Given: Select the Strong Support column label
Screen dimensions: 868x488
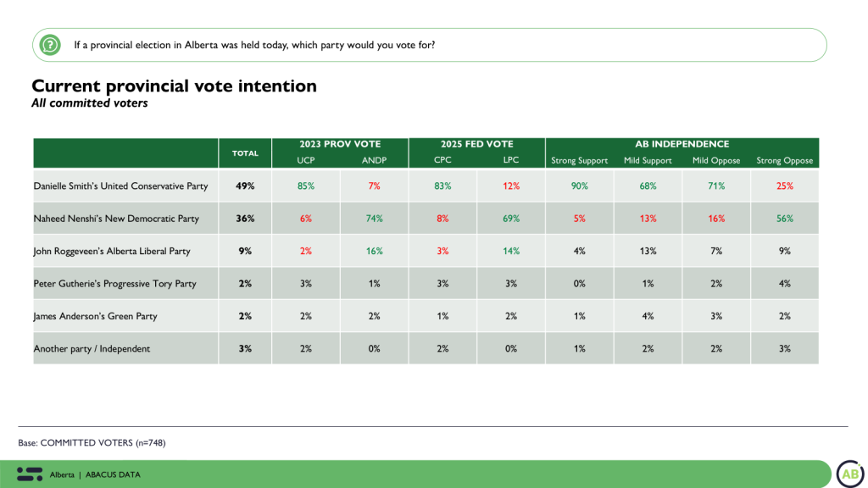Looking at the screenshot, I should (579, 160).
